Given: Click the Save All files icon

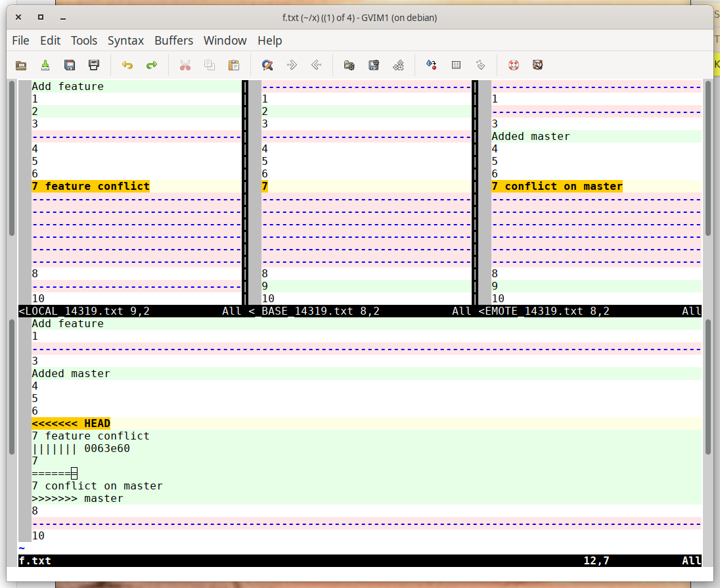Looking at the screenshot, I should point(70,65).
